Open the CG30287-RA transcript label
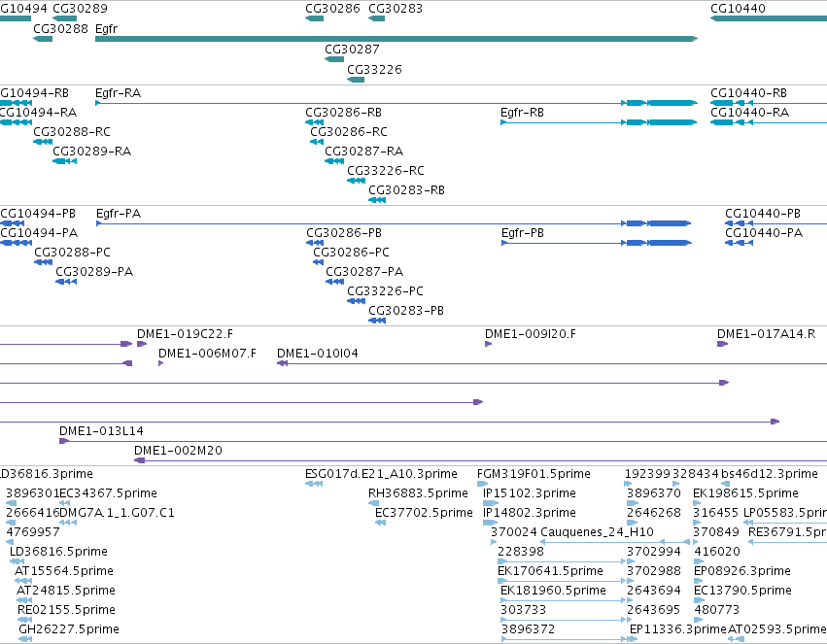The image size is (827, 644). coord(363,152)
